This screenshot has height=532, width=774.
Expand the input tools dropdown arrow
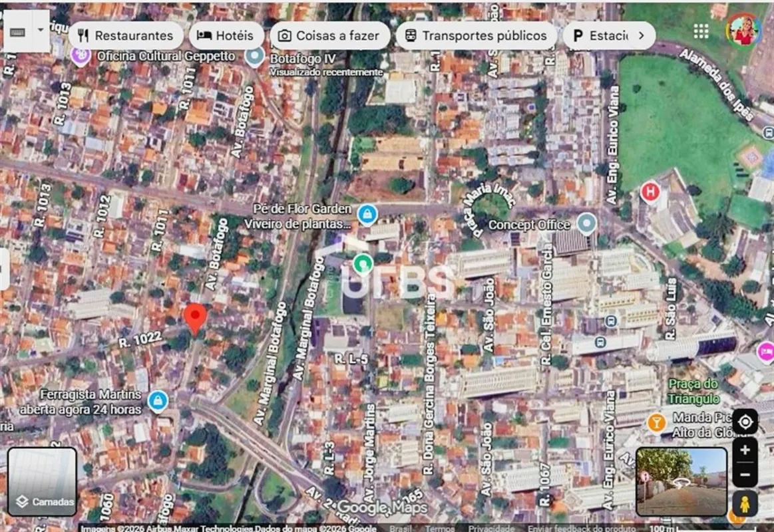click(41, 31)
